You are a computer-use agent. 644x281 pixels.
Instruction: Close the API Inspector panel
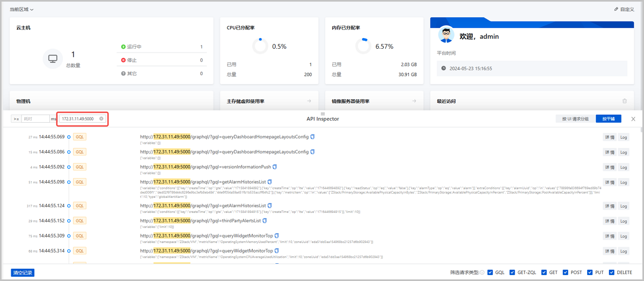pos(633,119)
